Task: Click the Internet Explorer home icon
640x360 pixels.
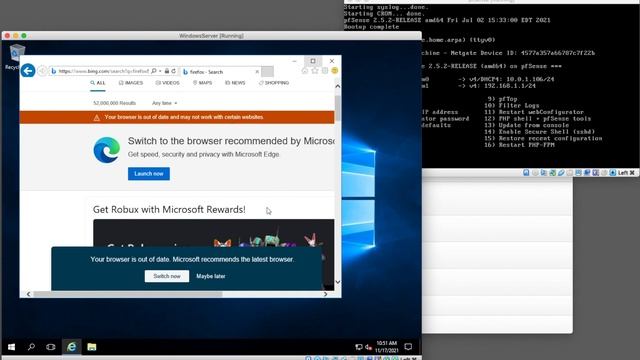Action: click(x=305, y=71)
